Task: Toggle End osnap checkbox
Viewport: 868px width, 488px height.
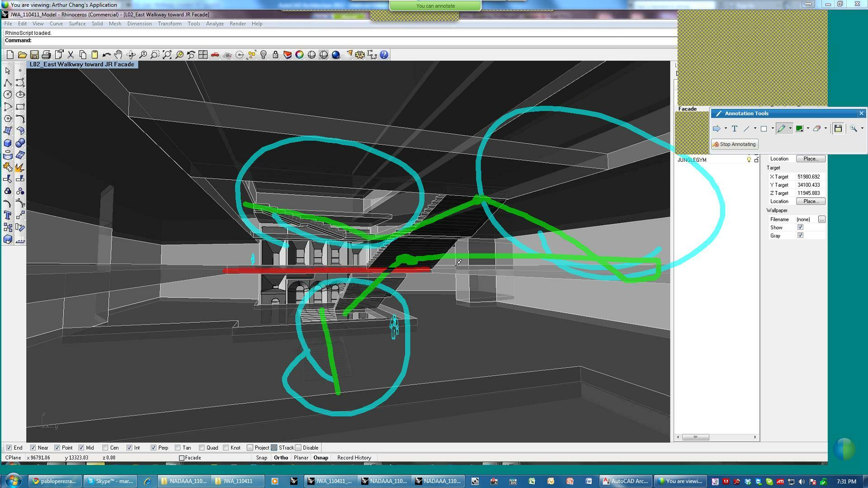Action: click(x=9, y=448)
